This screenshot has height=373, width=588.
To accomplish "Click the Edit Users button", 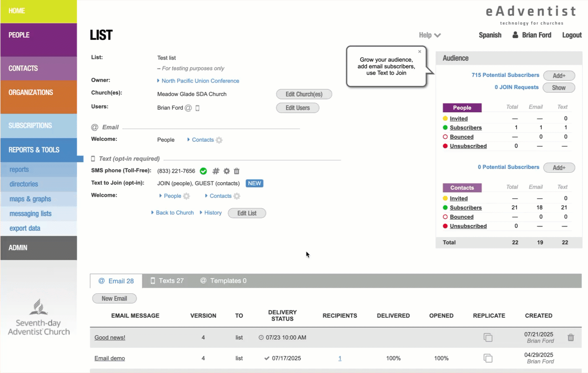I will 298,108.
